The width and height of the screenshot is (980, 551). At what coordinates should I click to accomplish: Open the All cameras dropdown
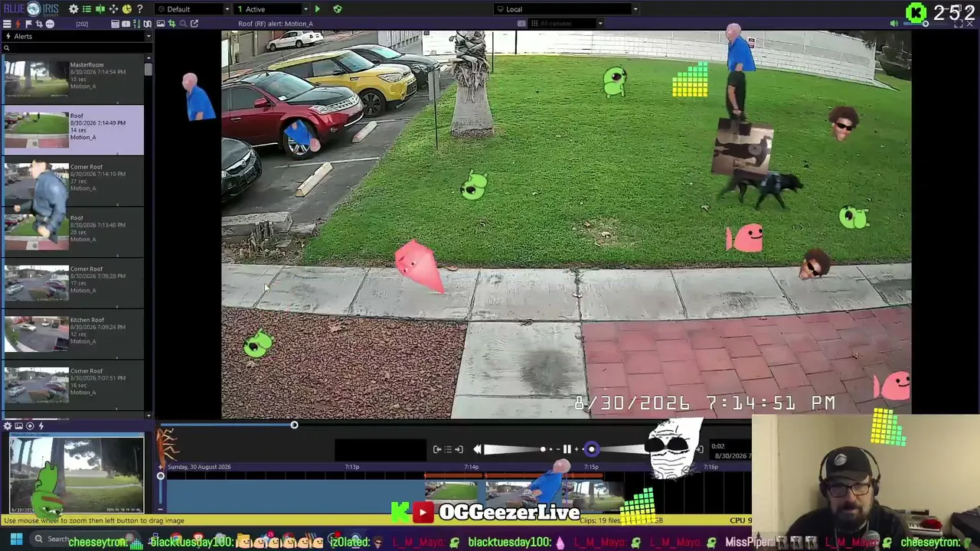[566, 24]
